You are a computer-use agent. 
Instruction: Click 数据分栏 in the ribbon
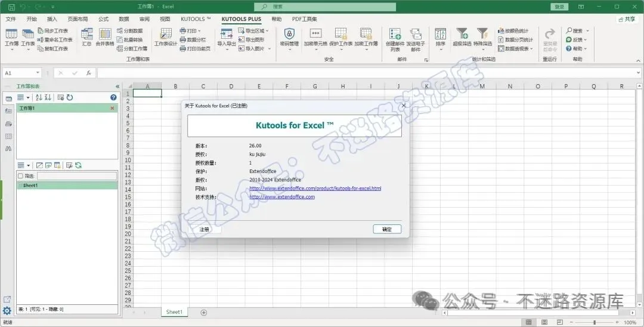(193, 40)
